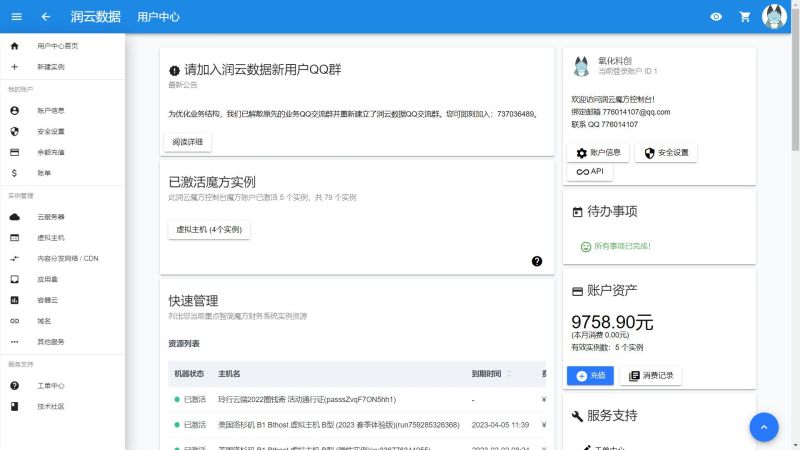800x450 pixels.
Task: Open 云服务器 in the sidebar
Action: pyautogui.click(x=62, y=217)
